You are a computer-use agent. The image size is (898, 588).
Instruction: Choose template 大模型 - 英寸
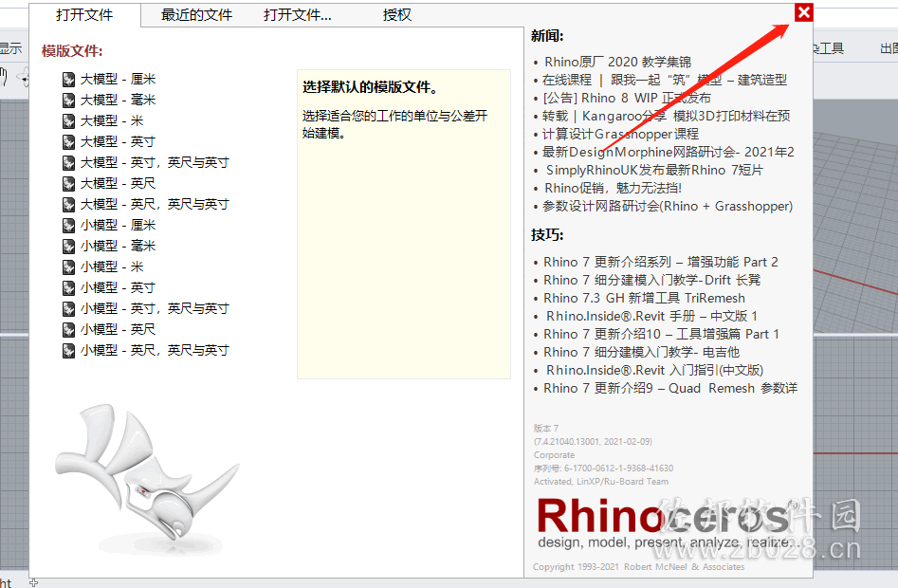(x=118, y=141)
